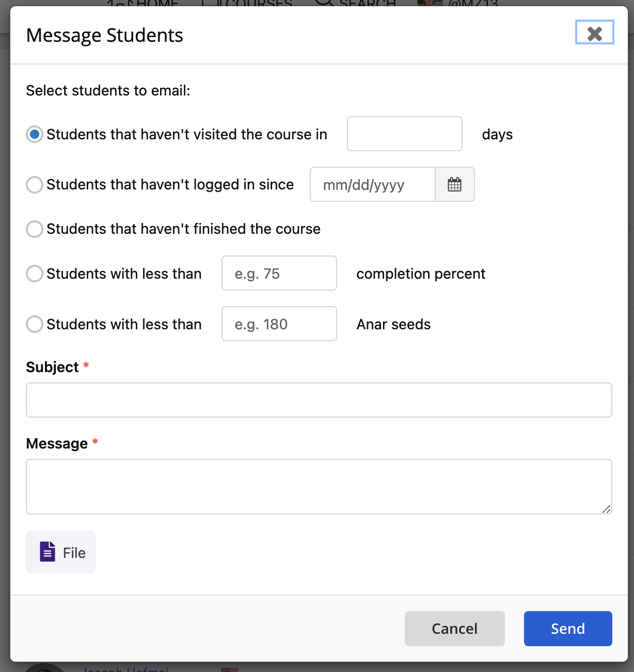Click the "Select students to email:" text

point(108,90)
